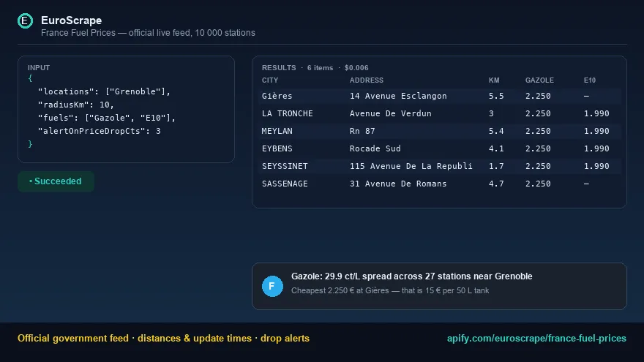Click the Gazole price in SASSENAGE row

pyautogui.click(x=538, y=184)
